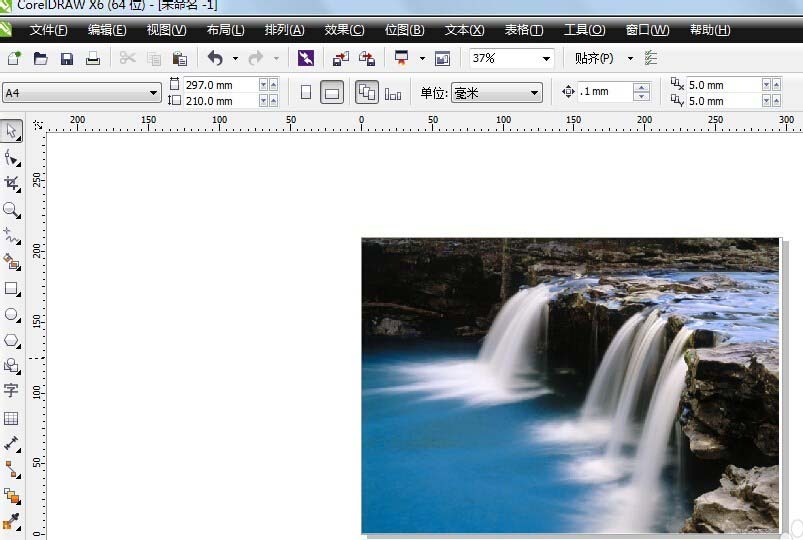Open the 排列(A) menu

coord(285,30)
